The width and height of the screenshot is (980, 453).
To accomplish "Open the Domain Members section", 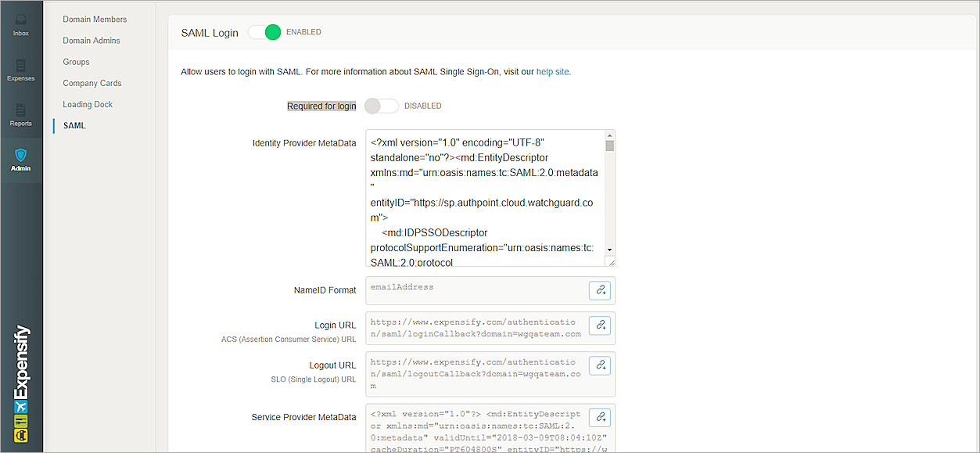I will click(x=95, y=19).
